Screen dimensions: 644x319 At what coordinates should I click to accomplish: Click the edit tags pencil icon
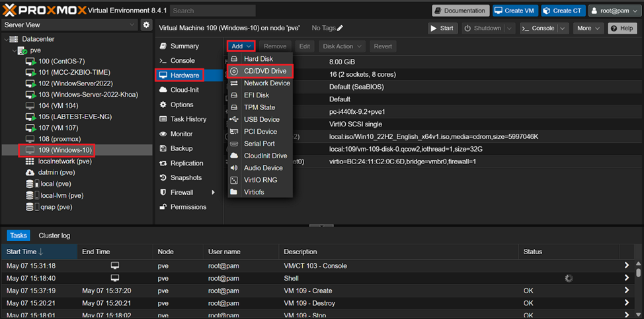point(340,28)
